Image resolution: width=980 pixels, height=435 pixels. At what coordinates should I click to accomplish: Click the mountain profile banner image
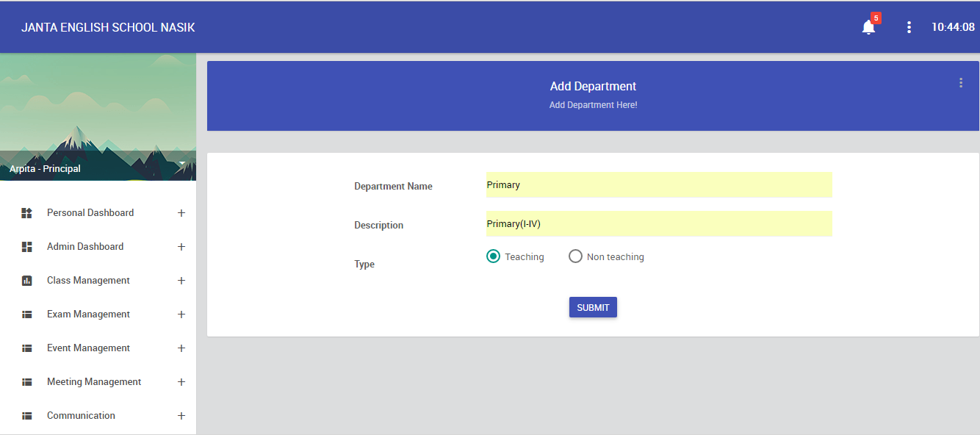[x=98, y=117]
